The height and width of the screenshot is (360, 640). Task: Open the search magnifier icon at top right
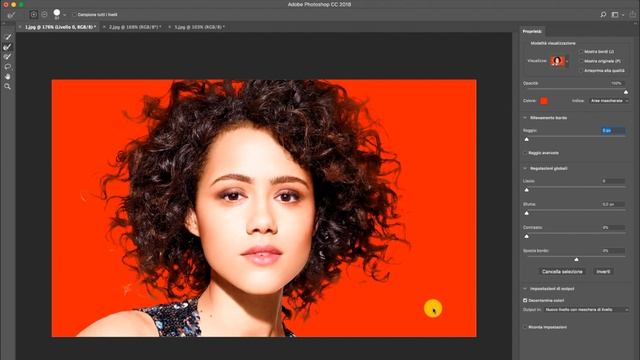click(603, 15)
